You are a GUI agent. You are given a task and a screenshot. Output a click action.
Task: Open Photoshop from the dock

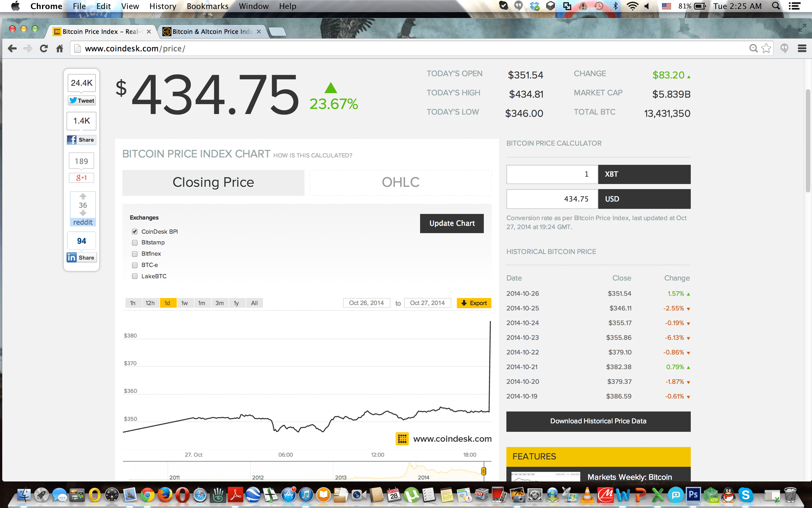coord(693,495)
